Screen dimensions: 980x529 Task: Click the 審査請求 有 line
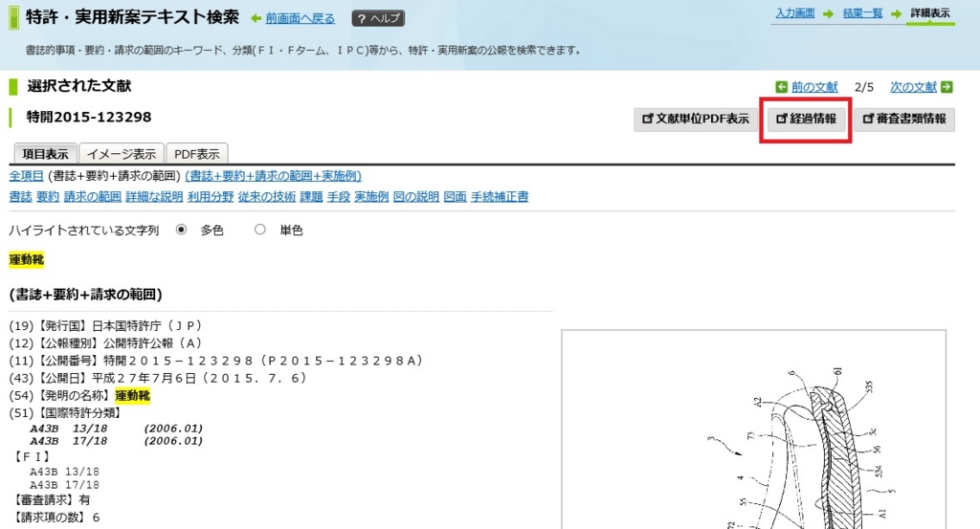(x=52, y=499)
